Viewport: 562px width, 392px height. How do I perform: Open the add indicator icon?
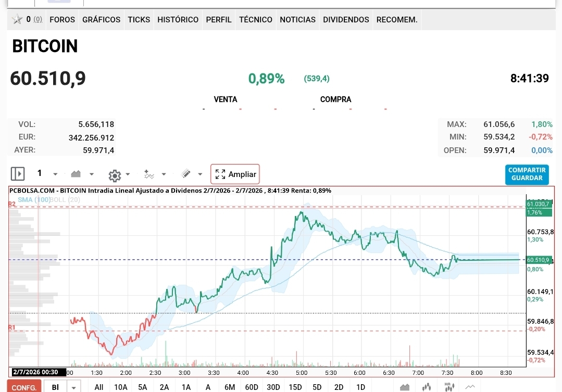149,174
